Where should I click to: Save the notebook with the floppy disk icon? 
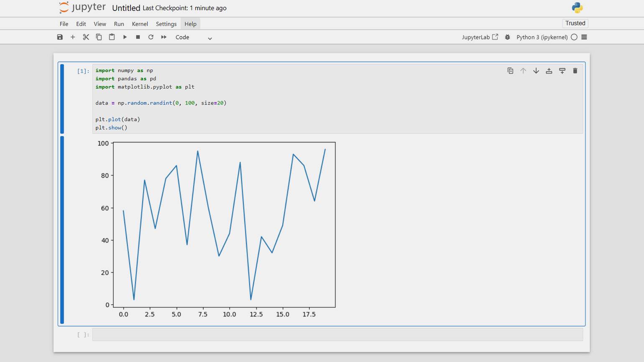pyautogui.click(x=60, y=37)
